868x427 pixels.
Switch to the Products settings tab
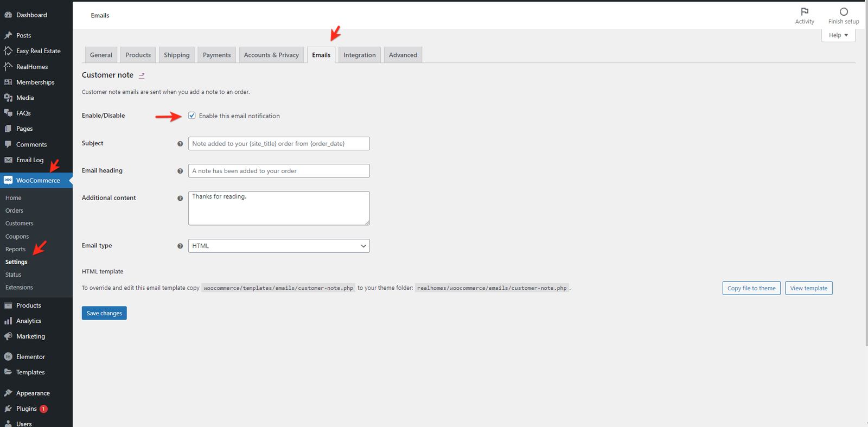(x=138, y=55)
